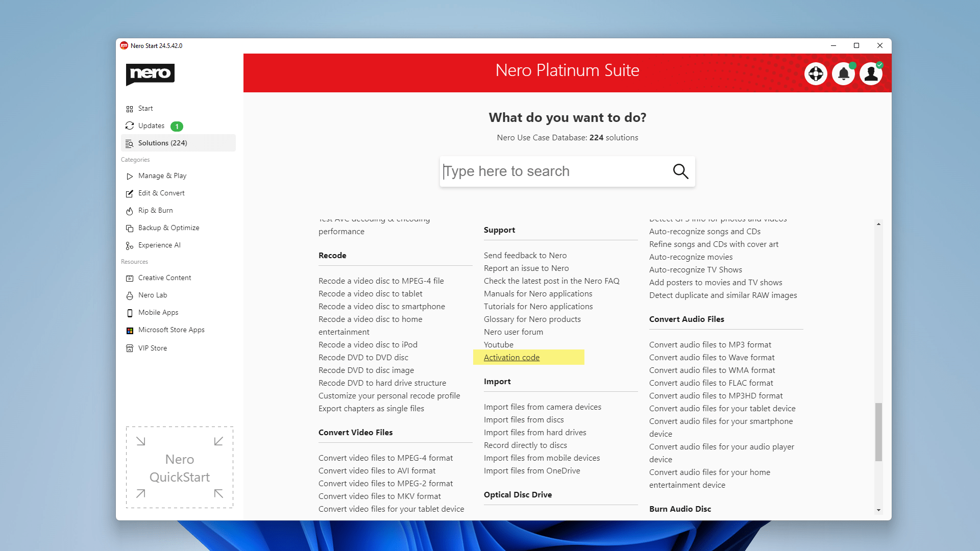Click the Edit & Convert pencil icon
This screenshot has width=980, height=551.
point(130,193)
